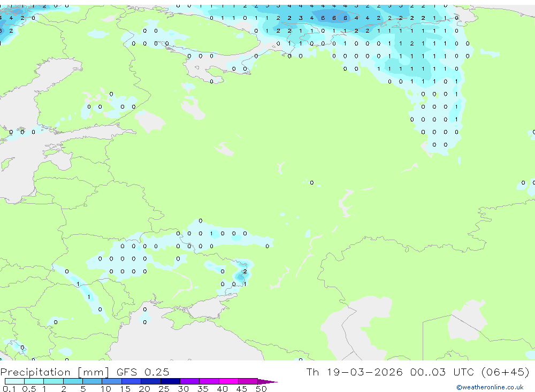Click the 'Precipitation [mm] GFS 0.25' title
The height and width of the screenshot is (392, 535).
tap(85, 372)
